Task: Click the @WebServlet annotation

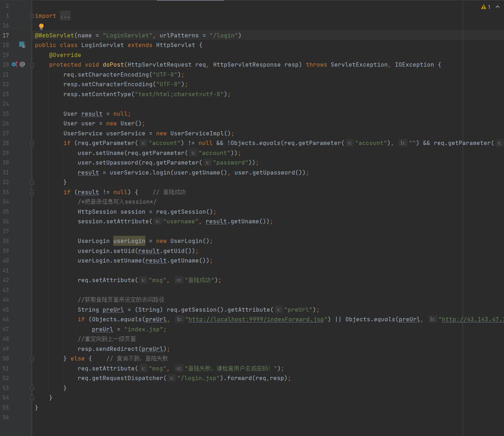Action: (55, 35)
